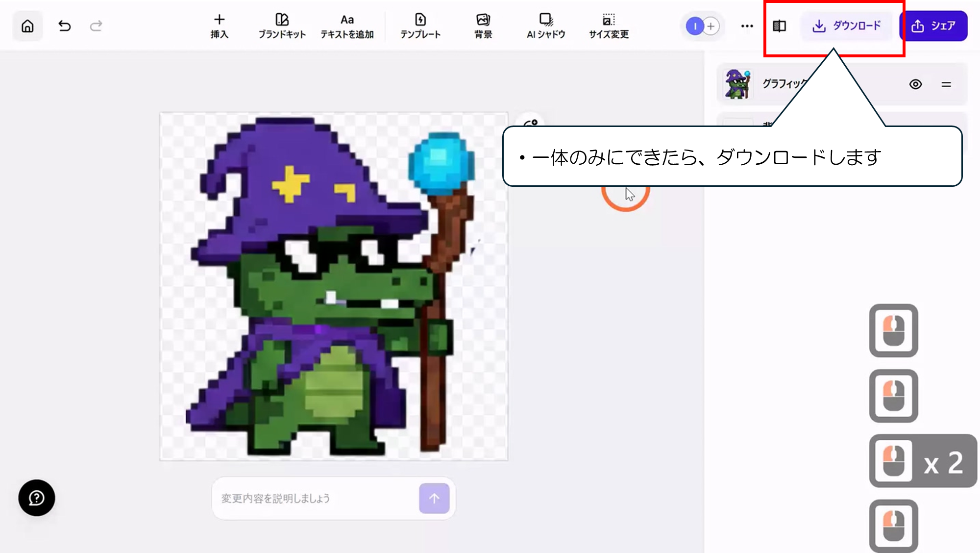
Task: Open the help question mark button
Action: 37,498
